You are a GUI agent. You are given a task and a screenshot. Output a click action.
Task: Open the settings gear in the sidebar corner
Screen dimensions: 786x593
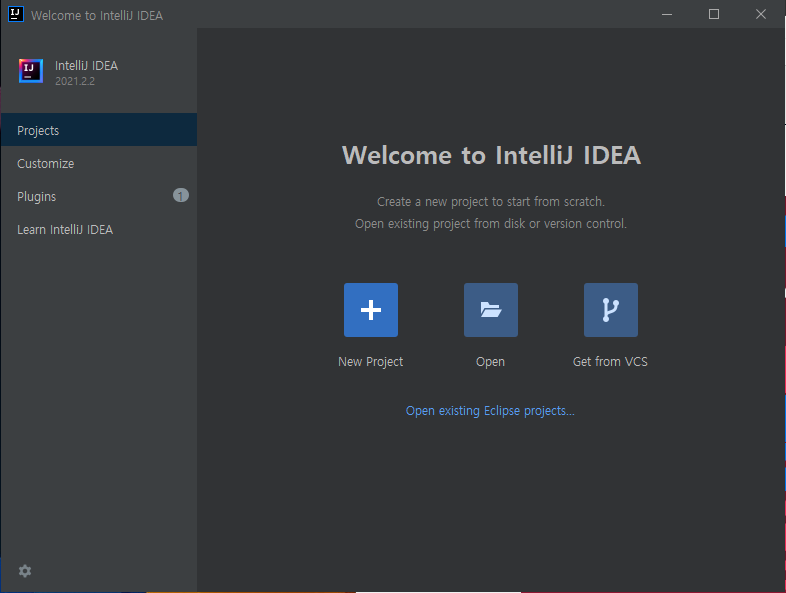(25, 571)
